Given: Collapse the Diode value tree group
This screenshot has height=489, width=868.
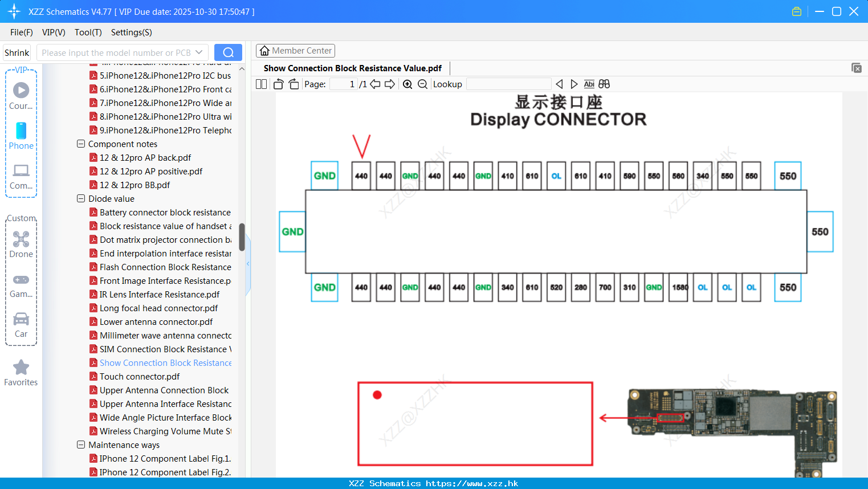Looking at the screenshot, I should point(81,198).
